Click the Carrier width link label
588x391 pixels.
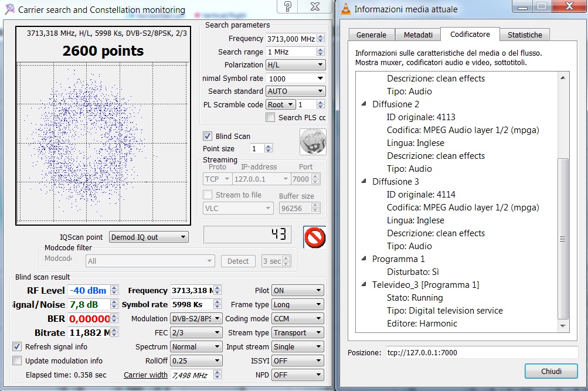145,375
